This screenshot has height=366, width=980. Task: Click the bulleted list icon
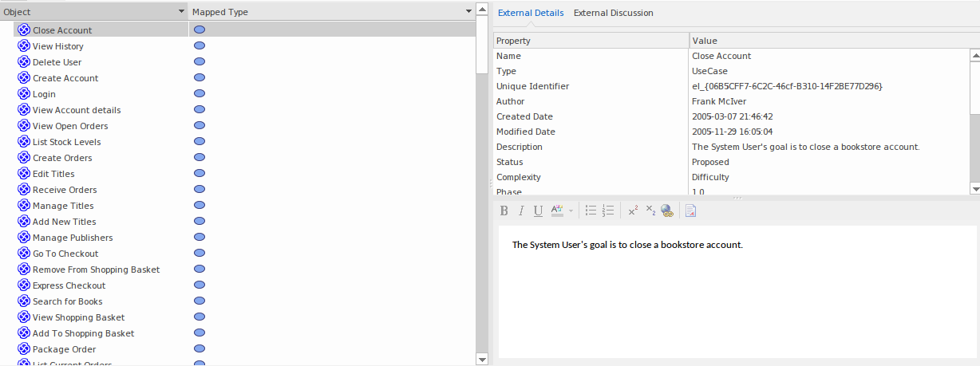point(591,211)
